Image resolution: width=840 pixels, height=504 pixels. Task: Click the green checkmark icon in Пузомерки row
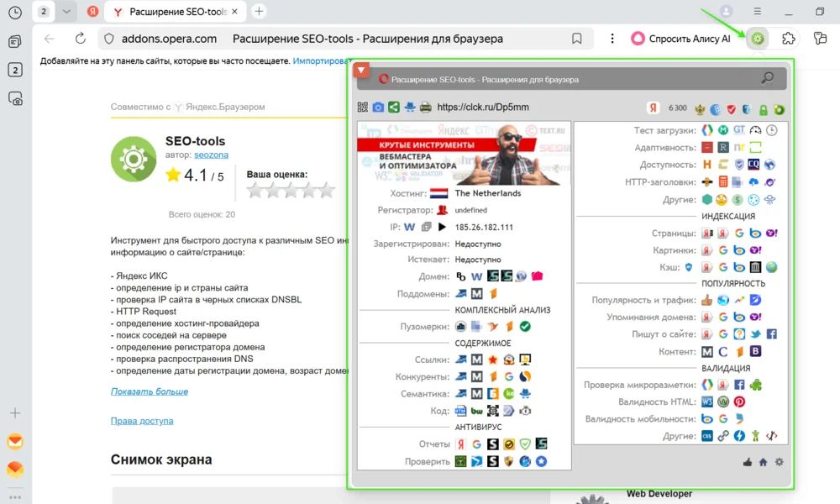525,326
